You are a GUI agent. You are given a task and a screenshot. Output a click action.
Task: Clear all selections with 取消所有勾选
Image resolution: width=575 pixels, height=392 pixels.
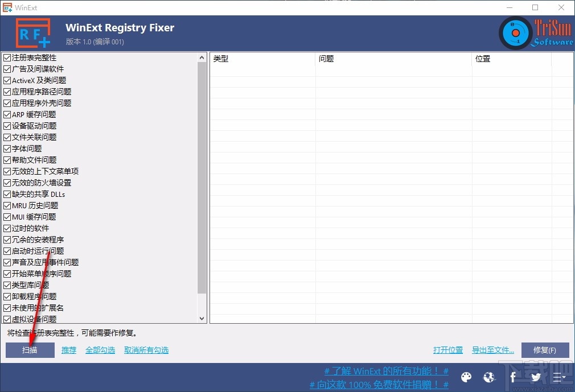pos(146,350)
